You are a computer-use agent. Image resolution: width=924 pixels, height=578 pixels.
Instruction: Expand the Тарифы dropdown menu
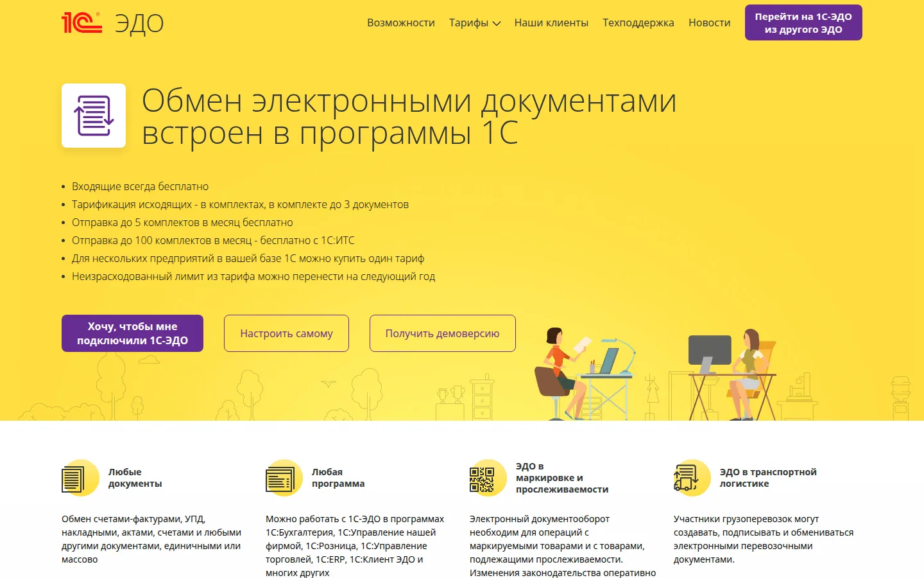tap(474, 22)
